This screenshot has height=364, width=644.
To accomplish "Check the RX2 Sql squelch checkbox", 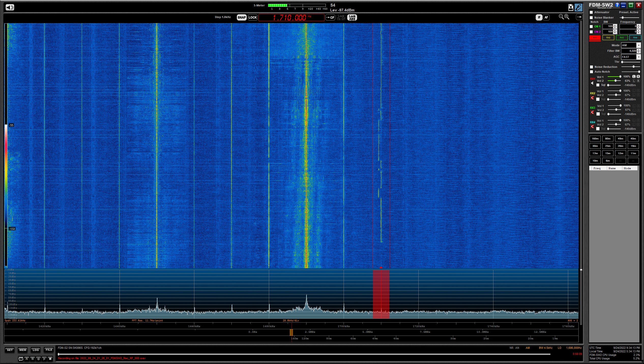I will [598, 99].
